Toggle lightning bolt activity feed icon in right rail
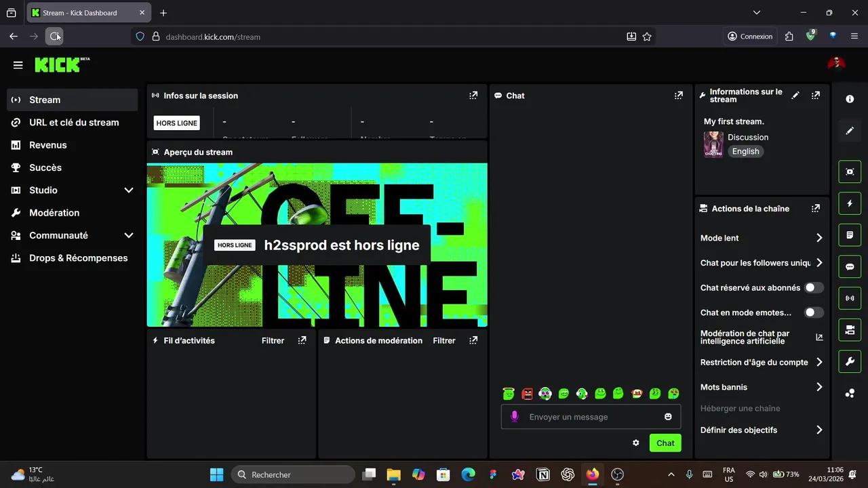Image resolution: width=868 pixels, height=488 pixels. tap(850, 203)
